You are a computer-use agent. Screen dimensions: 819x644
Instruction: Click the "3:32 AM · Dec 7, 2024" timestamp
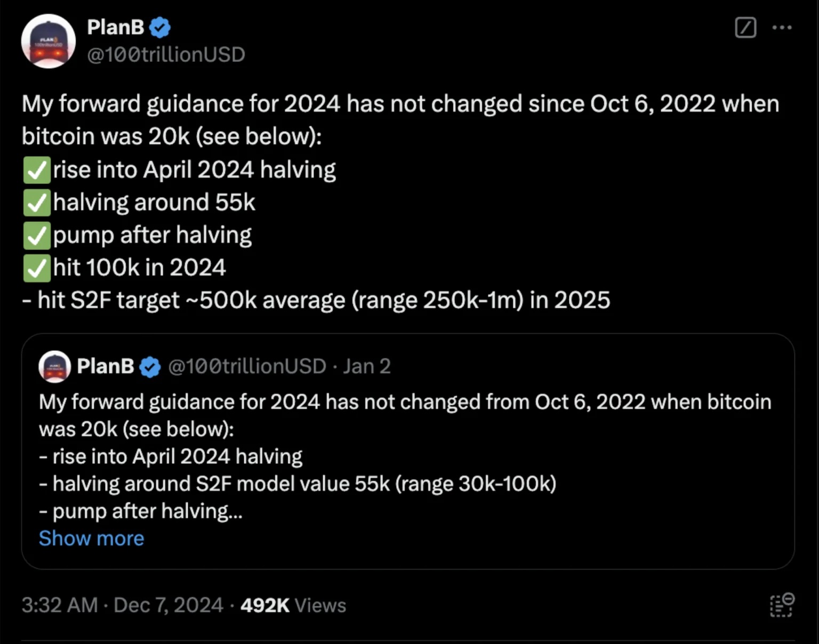(x=122, y=605)
